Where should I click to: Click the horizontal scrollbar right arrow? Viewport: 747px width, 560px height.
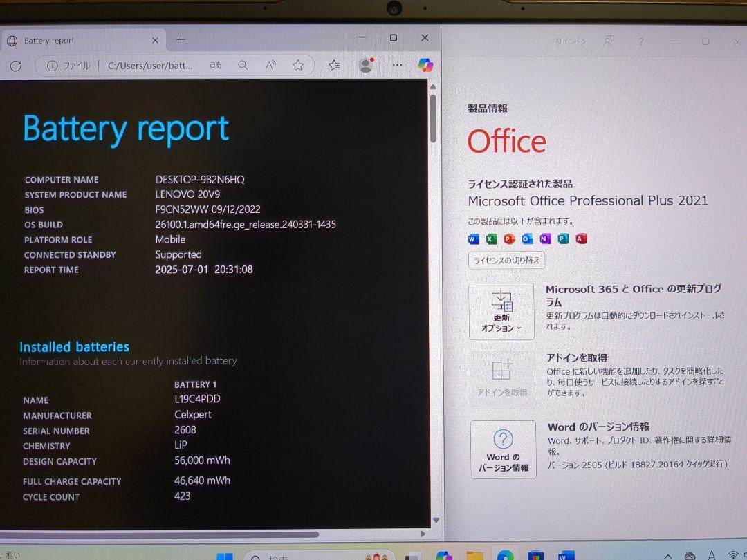point(423,534)
